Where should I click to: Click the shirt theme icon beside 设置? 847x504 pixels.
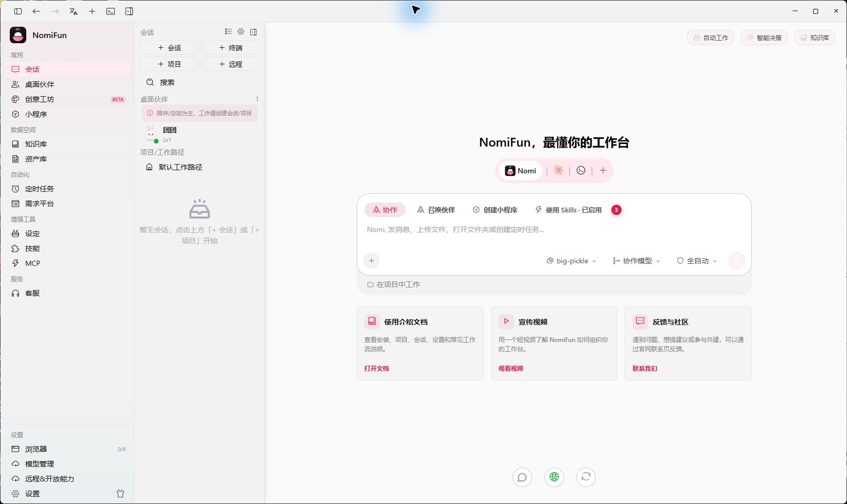(120, 494)
